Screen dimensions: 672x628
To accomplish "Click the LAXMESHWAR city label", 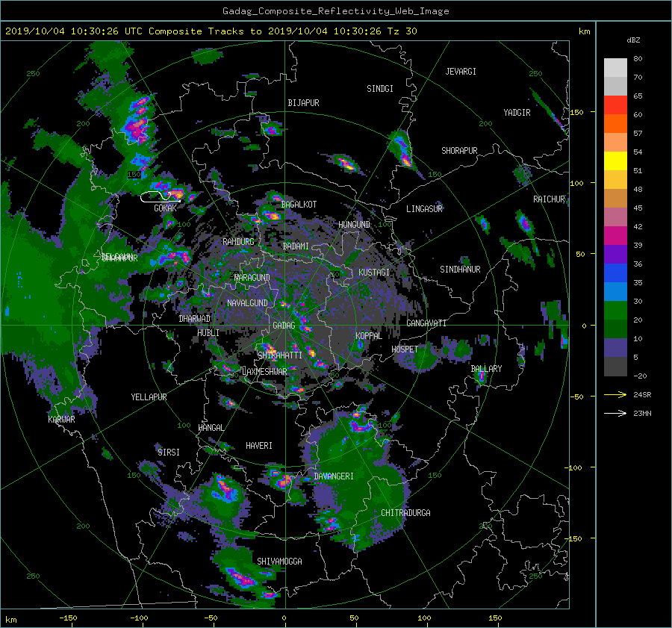I will click(x=264, y=372).
